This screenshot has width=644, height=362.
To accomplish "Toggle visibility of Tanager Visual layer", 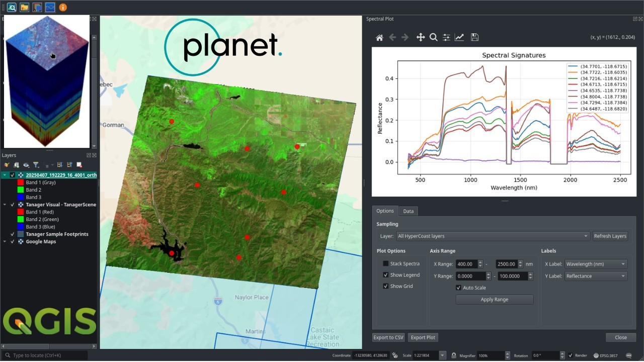I will (13, 205).
